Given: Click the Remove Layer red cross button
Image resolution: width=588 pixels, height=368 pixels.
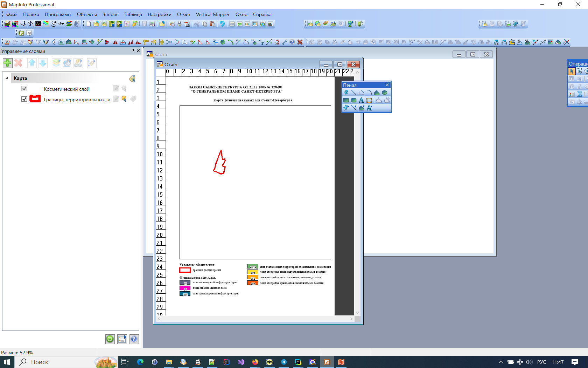Looking at the screenshot, I should point(18,63).
